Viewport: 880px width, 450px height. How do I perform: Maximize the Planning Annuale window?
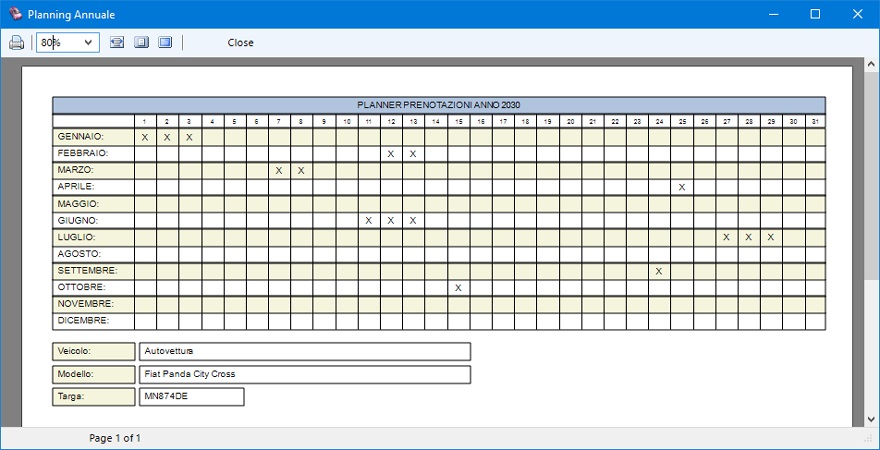pos(814,14)
